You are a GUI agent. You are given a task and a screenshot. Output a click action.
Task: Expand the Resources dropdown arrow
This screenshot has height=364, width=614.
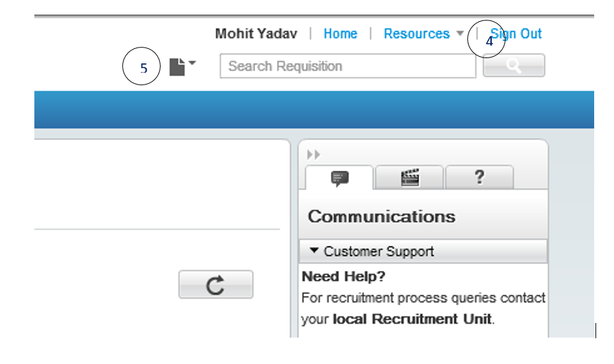(x=460, y=34)
